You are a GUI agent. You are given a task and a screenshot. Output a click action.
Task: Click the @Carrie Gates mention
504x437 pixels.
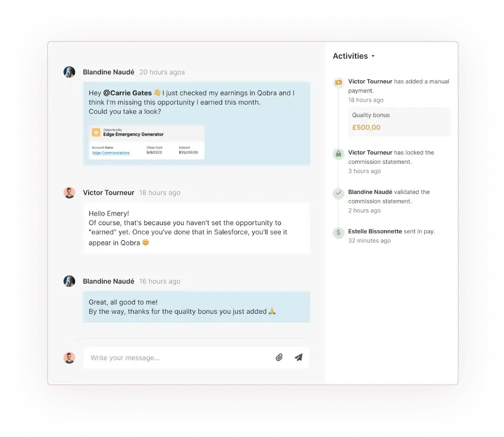click(127, 93)
